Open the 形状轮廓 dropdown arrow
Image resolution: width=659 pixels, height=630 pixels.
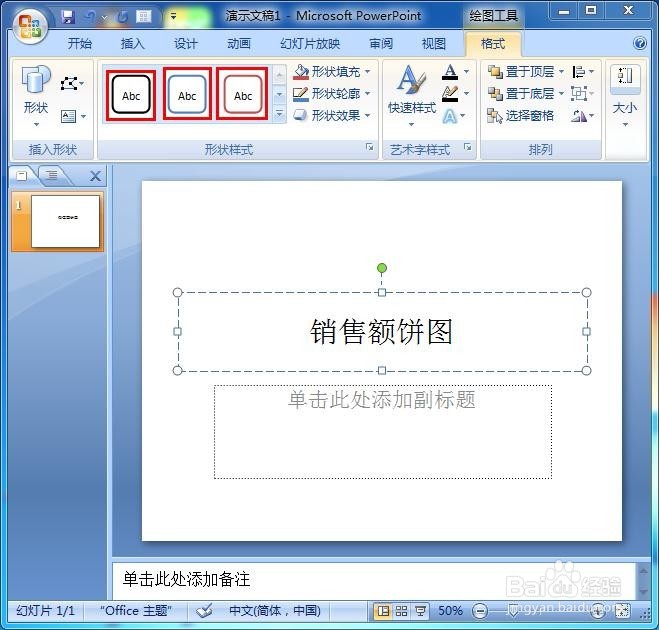click(x=368, y=93)
